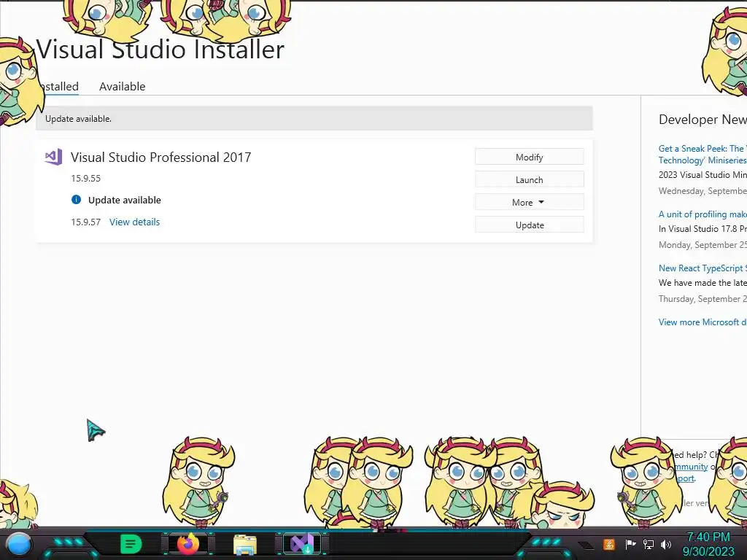Click the In Visual Studio 17.8 description text
Screen dimensions: 747x560
click(703, 228)
